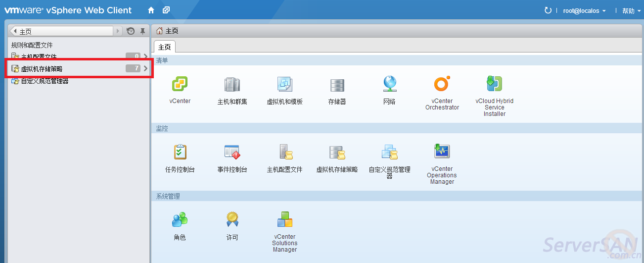Open the 网络 networking icon
This screenshot has height=263, width=644.
[x=390, y=84]
